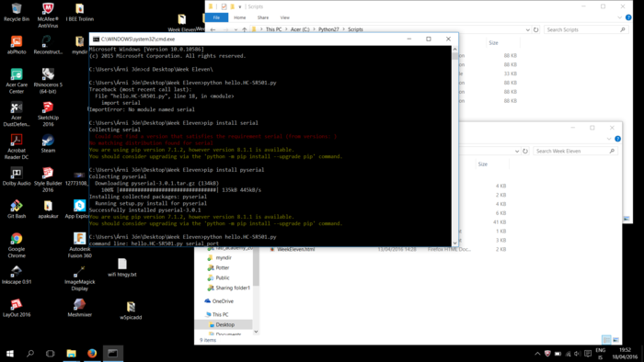Sort by Size column in Week Eleven window
Screen dimensions: 644x362
click(x=483, y=164)
